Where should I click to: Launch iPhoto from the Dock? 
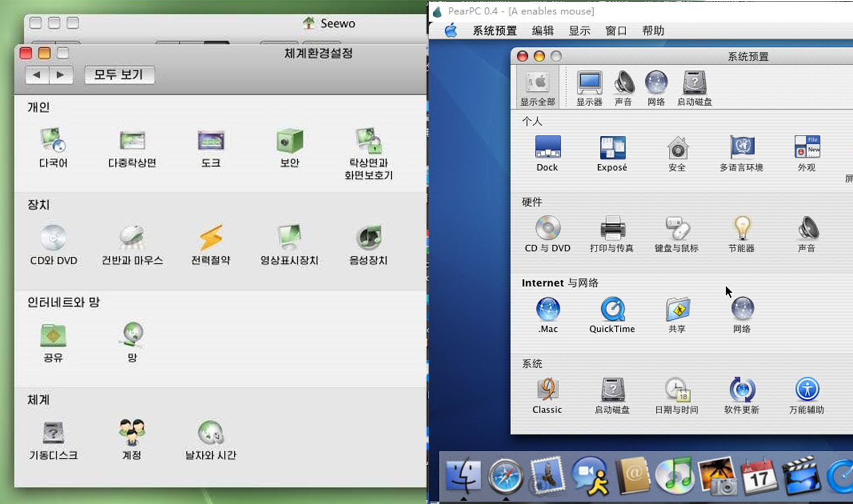tap(717, 476)
